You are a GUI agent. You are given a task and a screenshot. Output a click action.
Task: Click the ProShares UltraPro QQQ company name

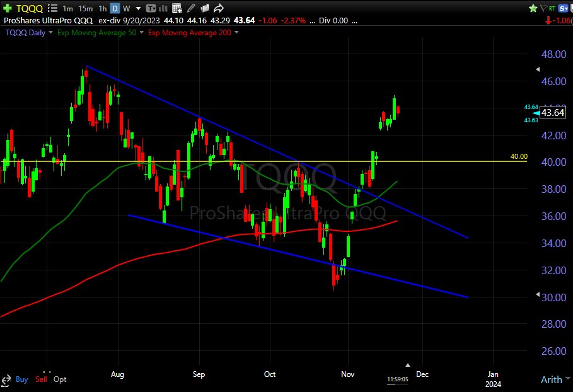pyautogui.click(x=48, y=20)
